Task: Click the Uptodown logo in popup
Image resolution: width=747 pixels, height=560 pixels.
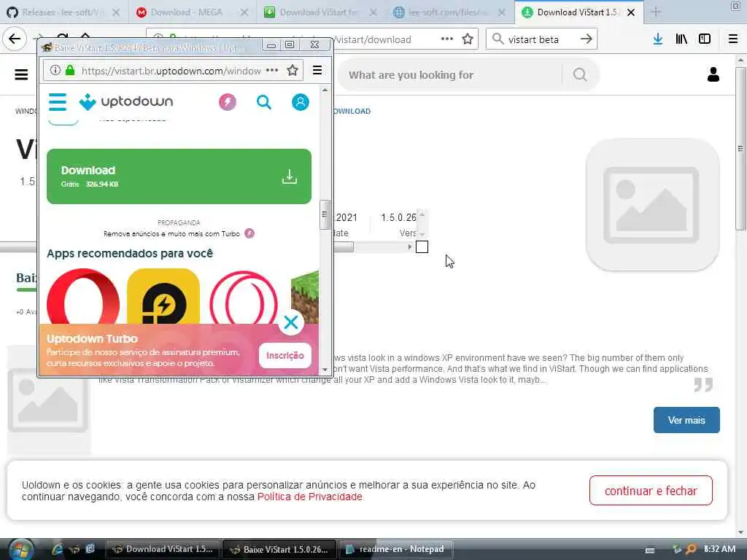Action: (x=126, y=102)
